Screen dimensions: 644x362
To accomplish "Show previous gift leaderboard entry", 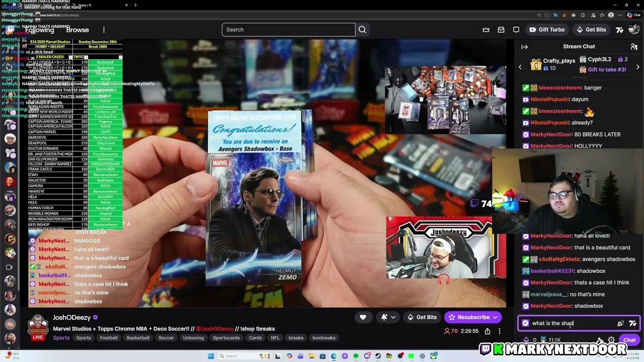I will click(x=520, y=67).
